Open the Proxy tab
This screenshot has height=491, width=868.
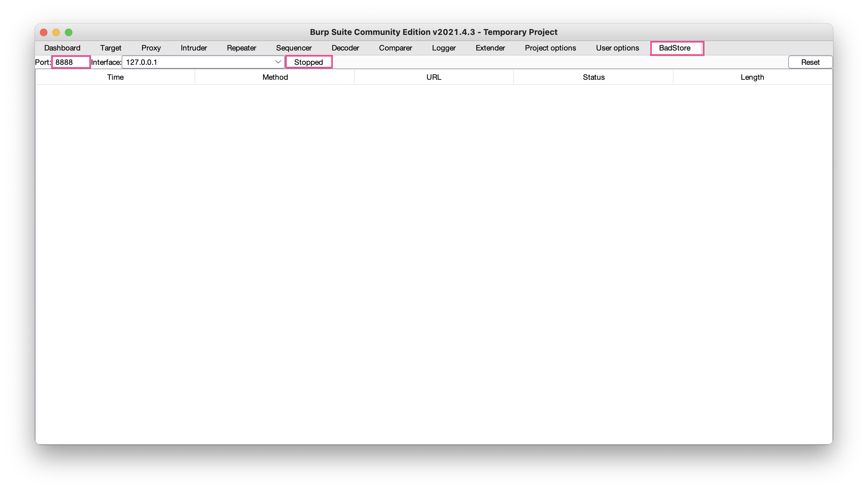(x=151, y=48)
